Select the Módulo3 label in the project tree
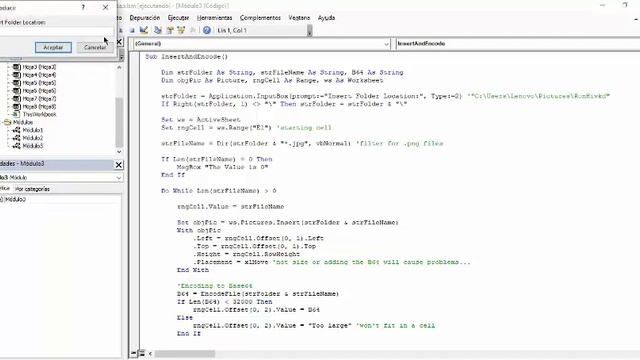This screenshot has width=640, height=360. [x=33, y=146]
